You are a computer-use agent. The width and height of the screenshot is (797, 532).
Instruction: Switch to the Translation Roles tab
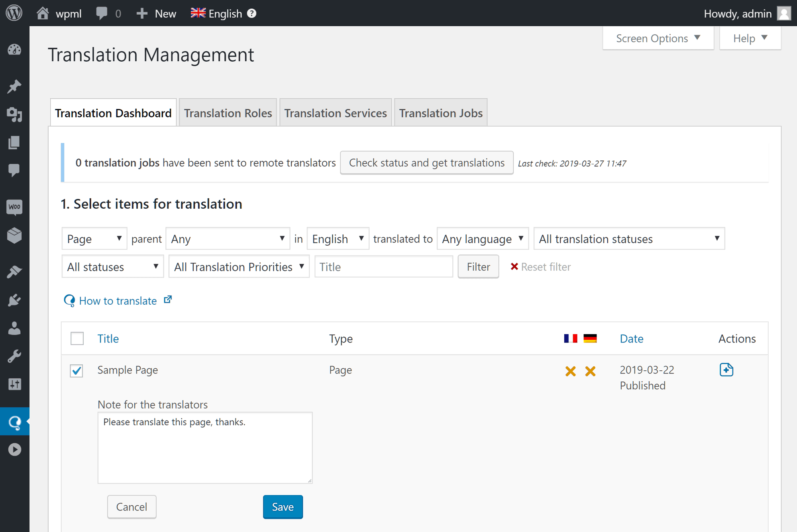pos(229,112)
